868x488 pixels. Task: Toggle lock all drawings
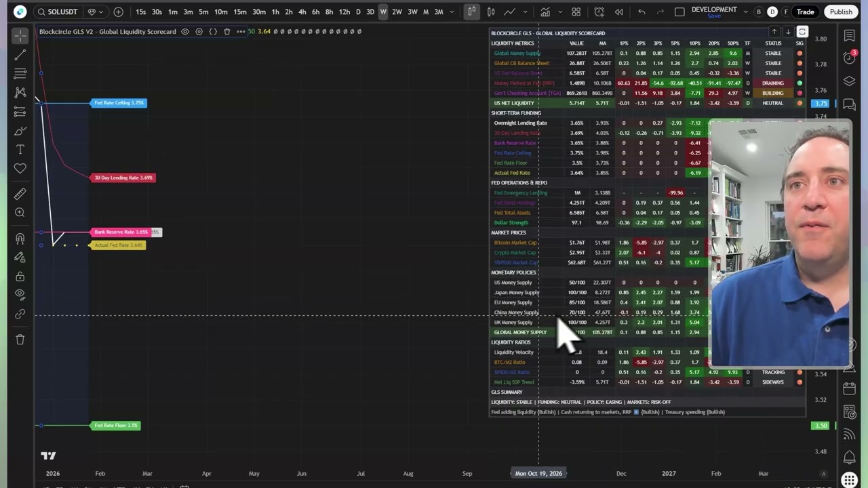[20, 277]
